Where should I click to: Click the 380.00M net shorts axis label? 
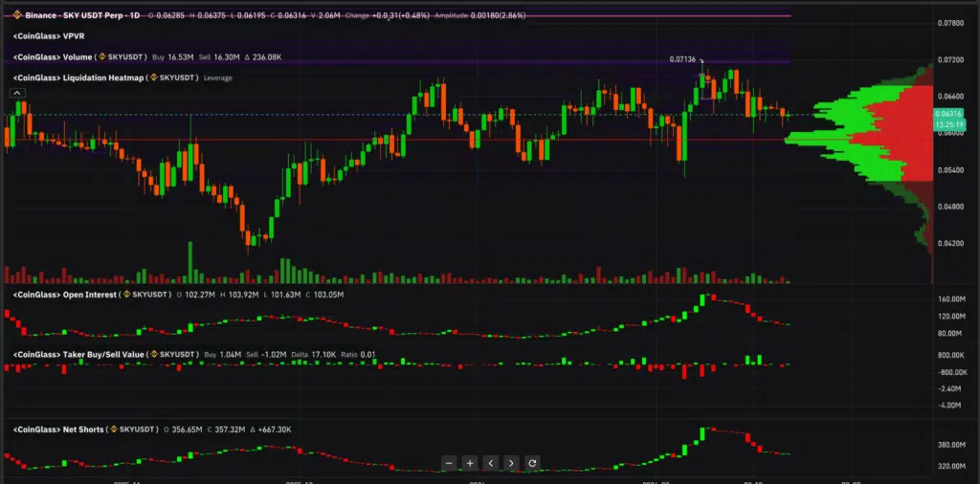click(951, 446)
